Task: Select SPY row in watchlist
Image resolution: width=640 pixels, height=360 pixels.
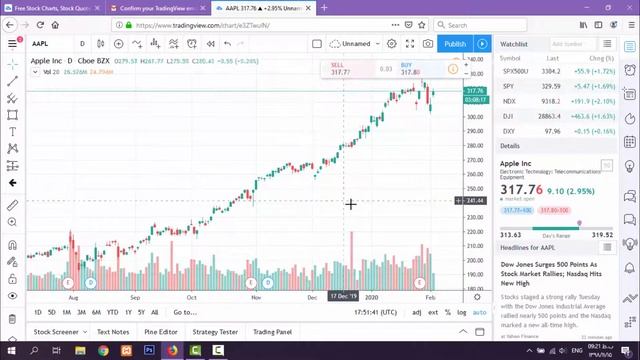Action: (x=557, y=86)
